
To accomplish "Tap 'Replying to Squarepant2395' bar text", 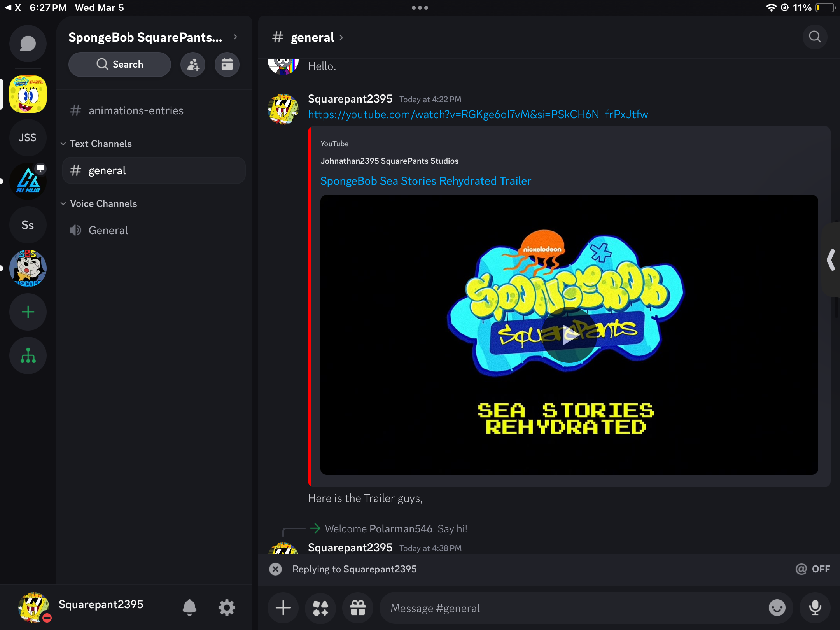I will coord(354,569).
